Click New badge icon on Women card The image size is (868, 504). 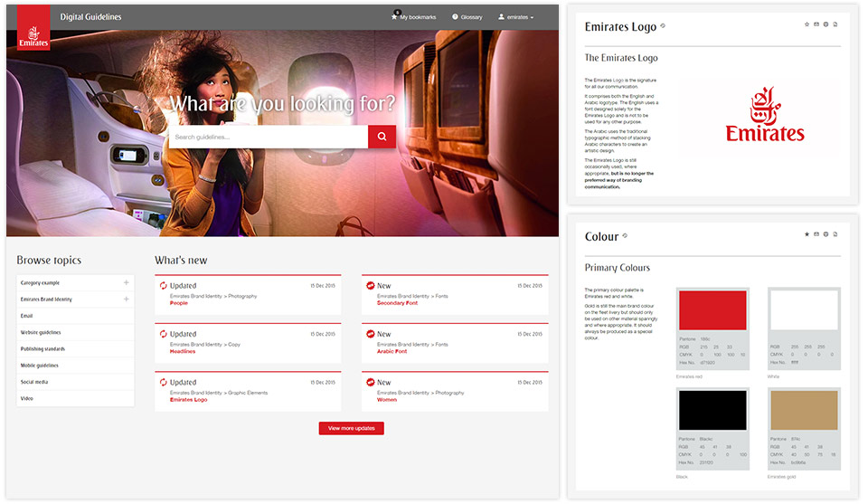pos(371,382)
